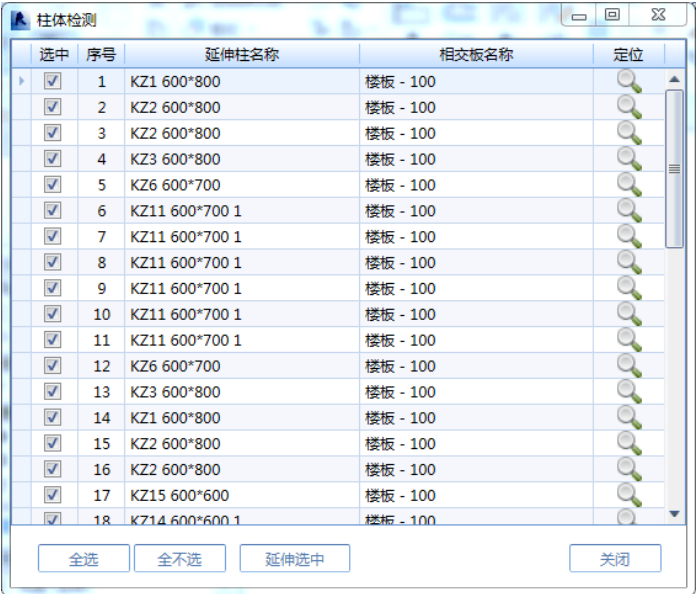
Task: Click the 相交板名称 column header
Action: pyautogui.click(x=476, y=55)
